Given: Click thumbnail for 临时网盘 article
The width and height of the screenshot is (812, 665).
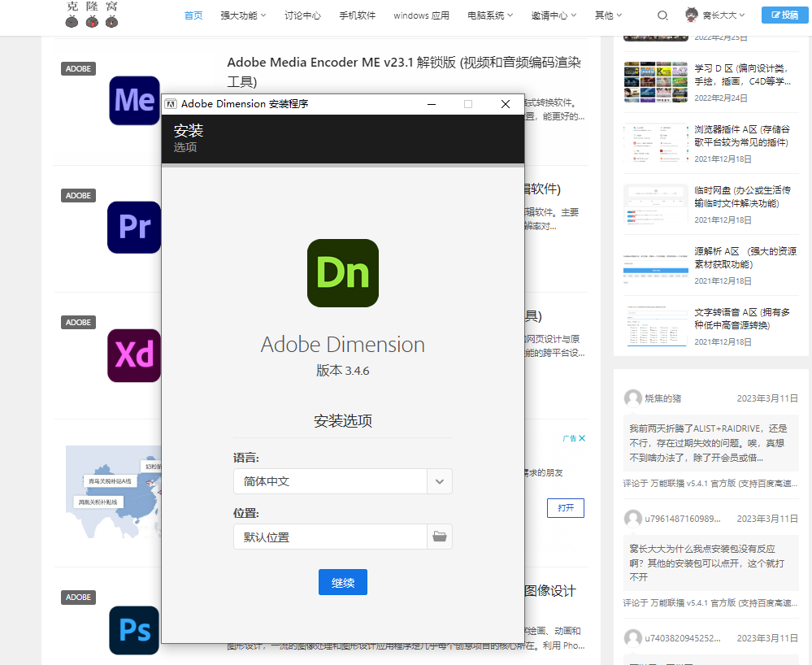Looking at the screenshot, I should [x=656, y=204].
